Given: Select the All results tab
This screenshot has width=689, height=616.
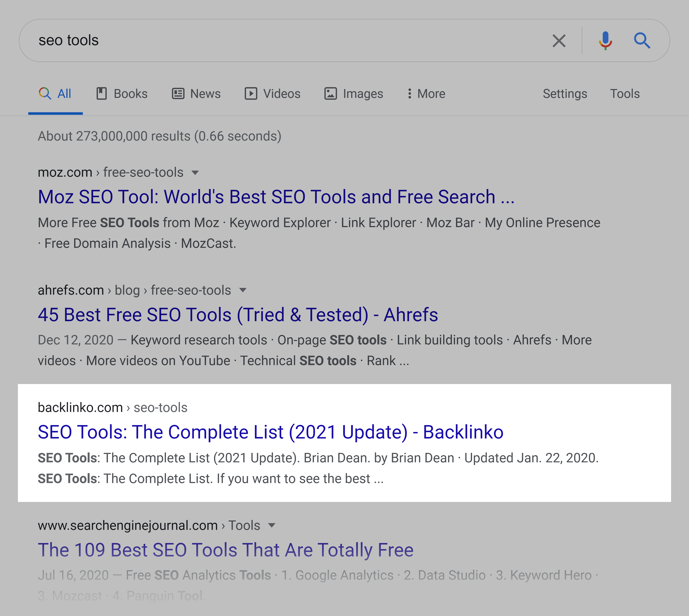Looking at the screenshot, I should pyautogui.click(x=55, y=94).
